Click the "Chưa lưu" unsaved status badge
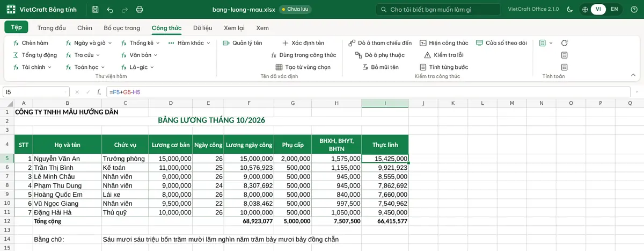 (x=295, y=9)
